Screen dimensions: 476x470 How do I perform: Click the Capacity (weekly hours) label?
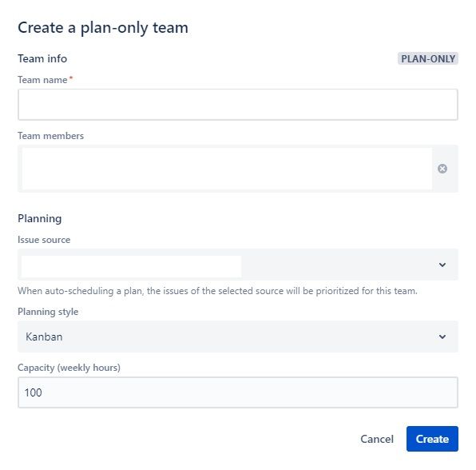(69, 368)
